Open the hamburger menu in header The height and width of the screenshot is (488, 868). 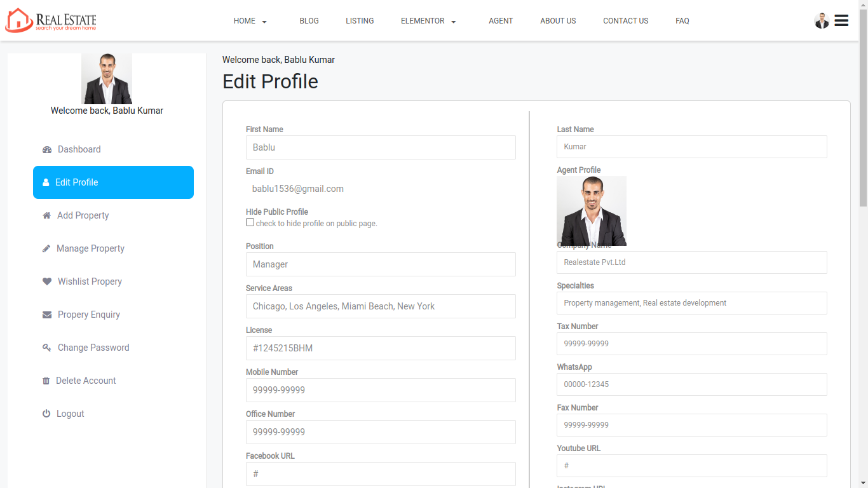pos(841,21)
